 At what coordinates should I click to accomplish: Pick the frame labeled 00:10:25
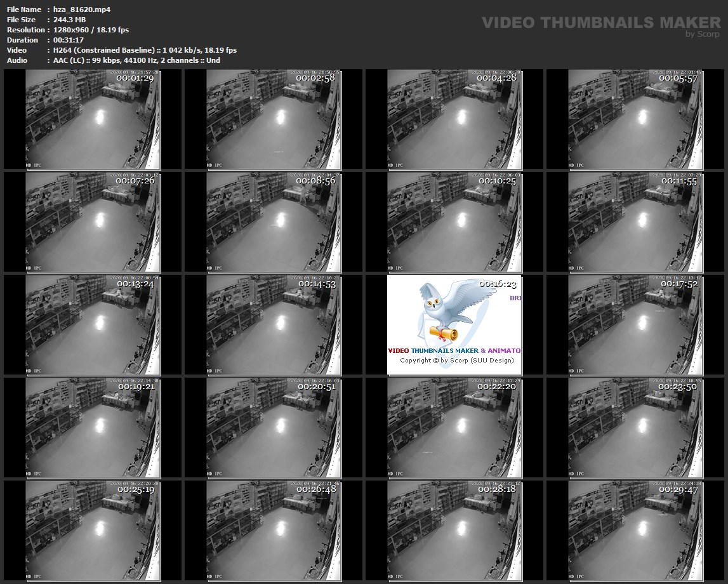tap(454, 222)
